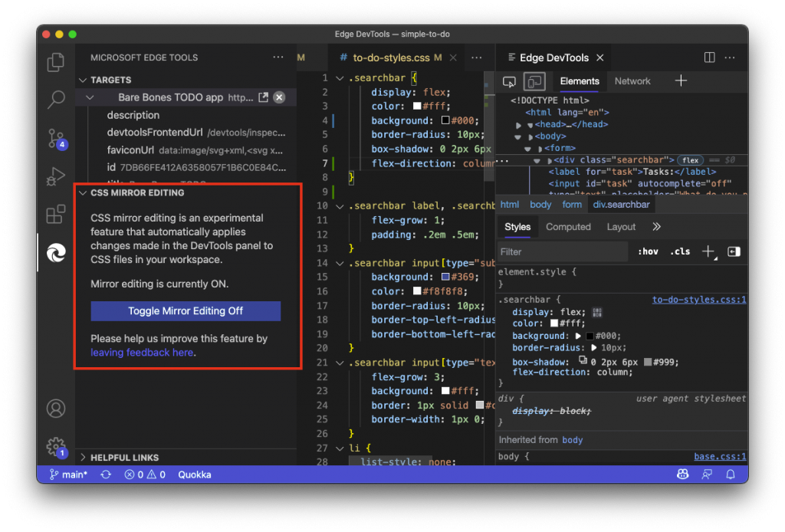Image resolution: width=785 pixels, height=532 pixels.
Task: Select the Layout pane tab
Action: (621, 227)
